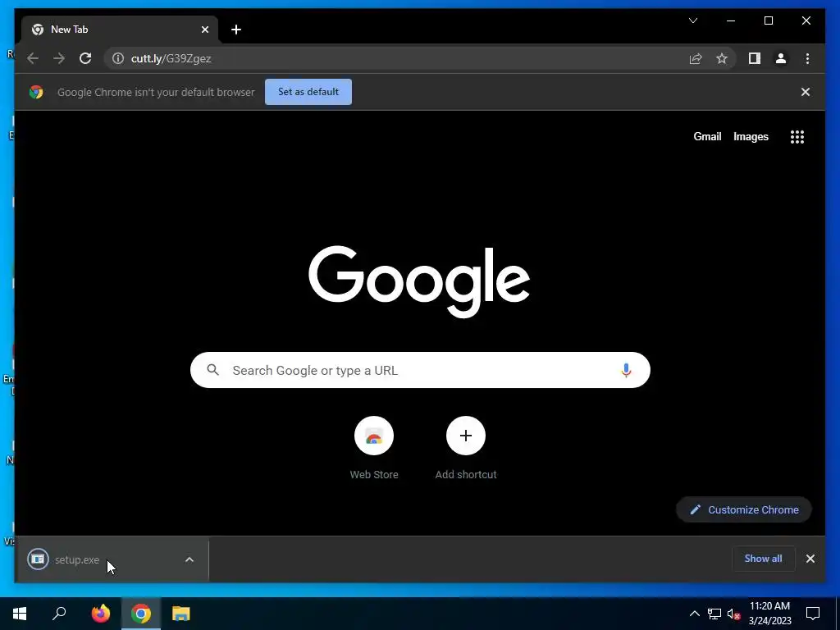The width and height of the screenshot is (840, 630).
Task: Click the browser back arrow
Action: tap(33, 58)
